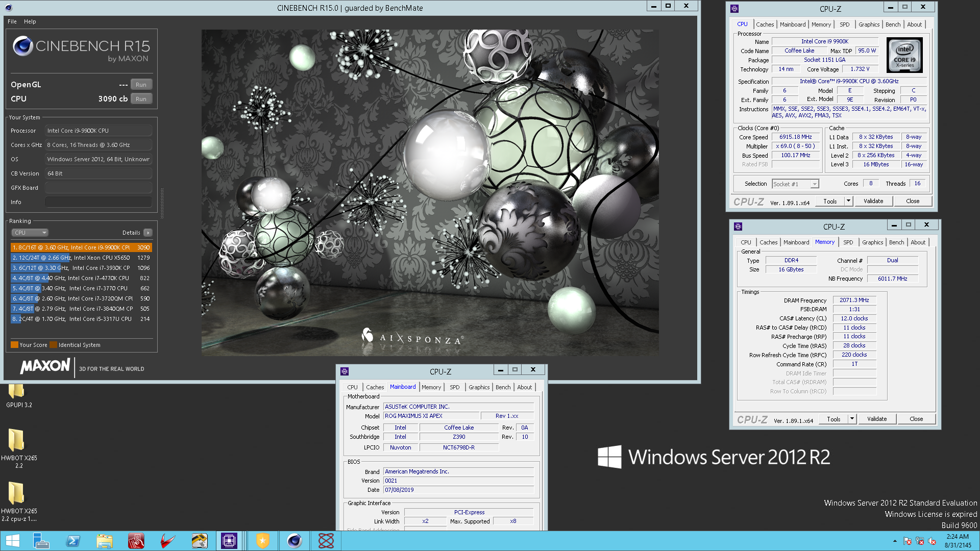Open the temperature gauge taskbar app showing 46
980x551 pixels.
point(200,541)
